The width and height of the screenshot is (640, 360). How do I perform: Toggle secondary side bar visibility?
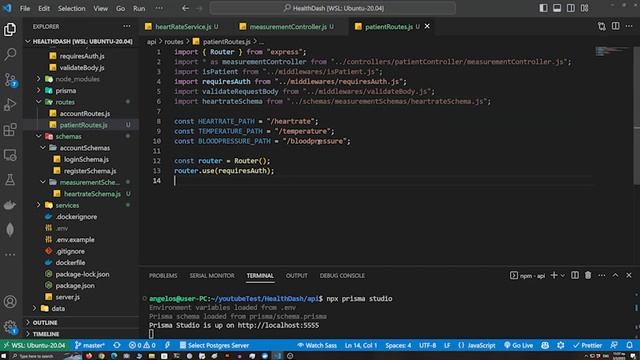571,8
